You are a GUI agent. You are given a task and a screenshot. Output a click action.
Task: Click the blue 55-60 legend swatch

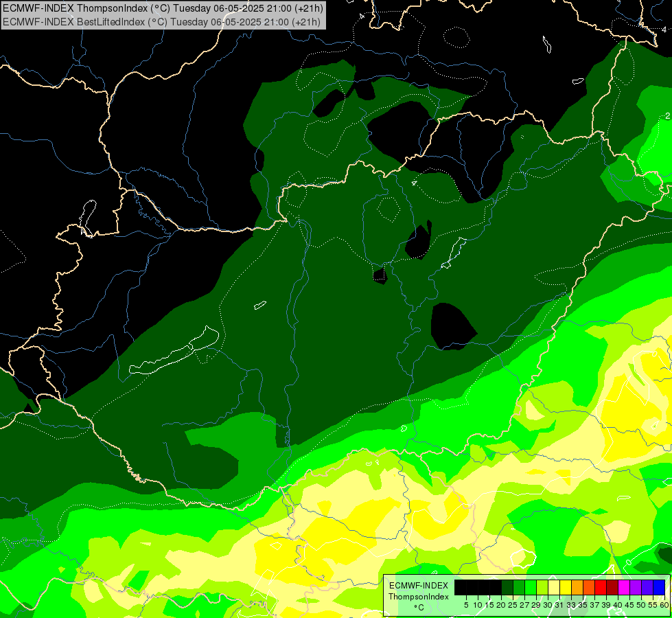659,587
